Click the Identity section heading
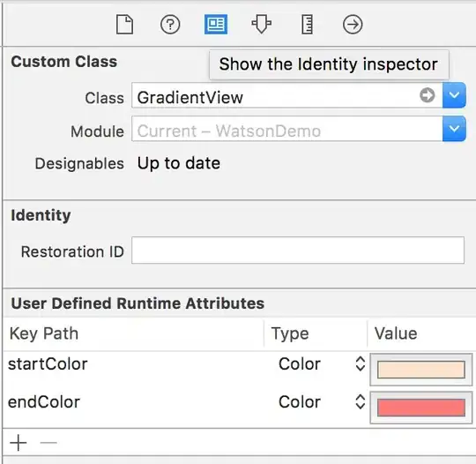The image size is (476, 464). pyautogui.click(x=41, y=215)
